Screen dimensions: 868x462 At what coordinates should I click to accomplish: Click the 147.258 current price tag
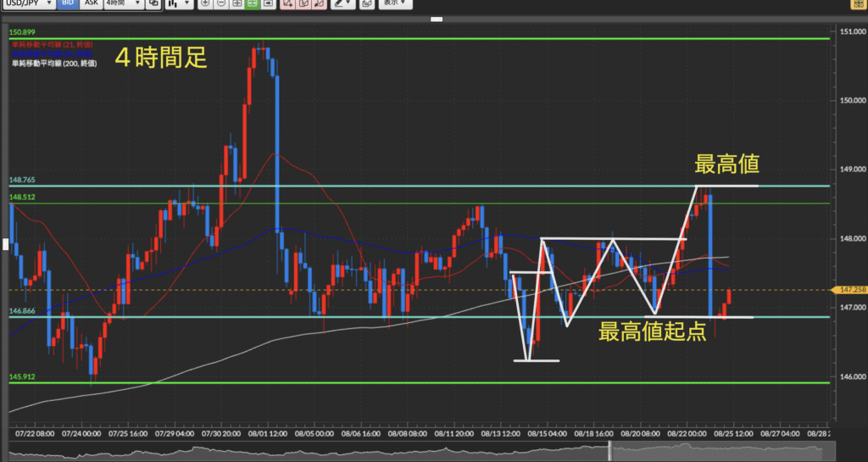(851, 290)
